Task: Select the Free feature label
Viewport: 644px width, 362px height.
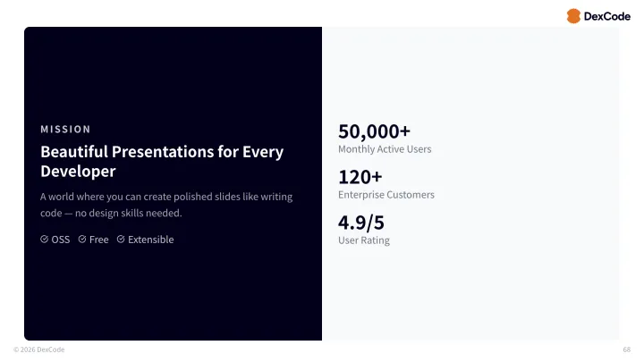Action: pyautogui.click(x=98, y=240)
